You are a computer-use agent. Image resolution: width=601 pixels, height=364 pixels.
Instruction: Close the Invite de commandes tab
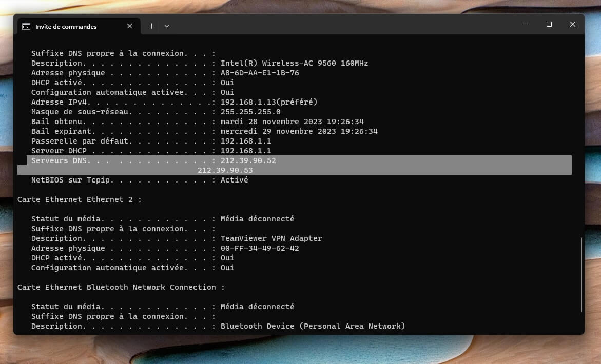[129, 26]
